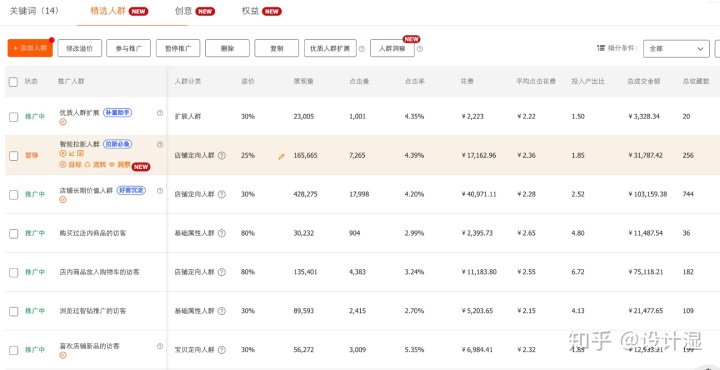Click help icon at right of 喜欢店铺新品的访客 name
This screenshot has height=370, width=720.
(x=160, y=346)
